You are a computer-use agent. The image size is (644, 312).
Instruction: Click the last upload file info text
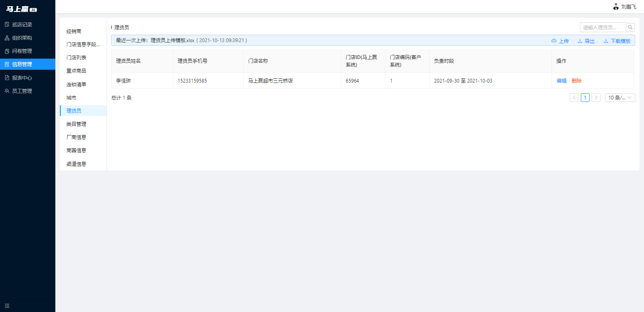(181, 40)
